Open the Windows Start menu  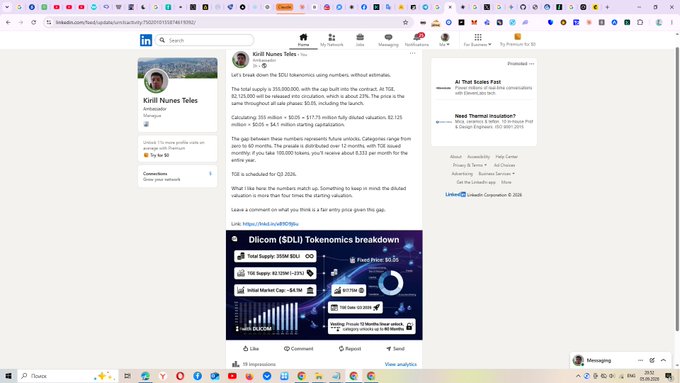[x=8, y=376]
